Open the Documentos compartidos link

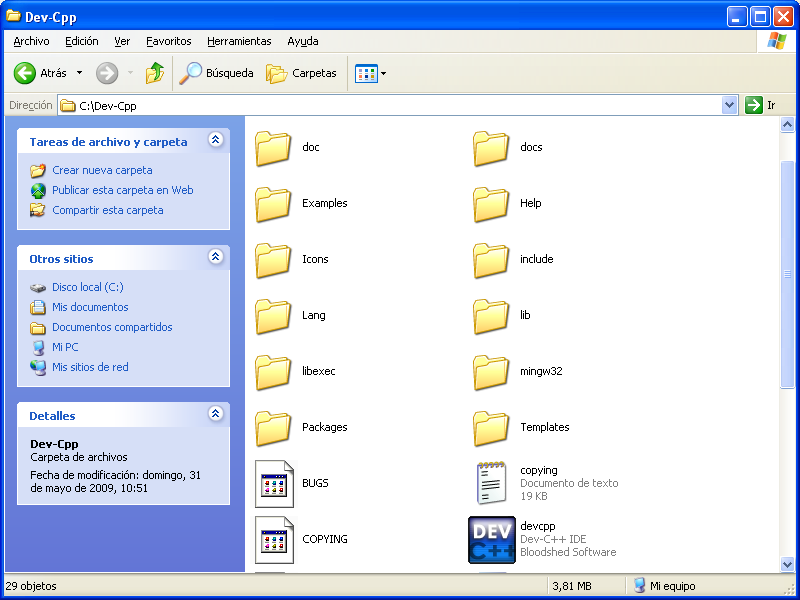tap(112, 327)
